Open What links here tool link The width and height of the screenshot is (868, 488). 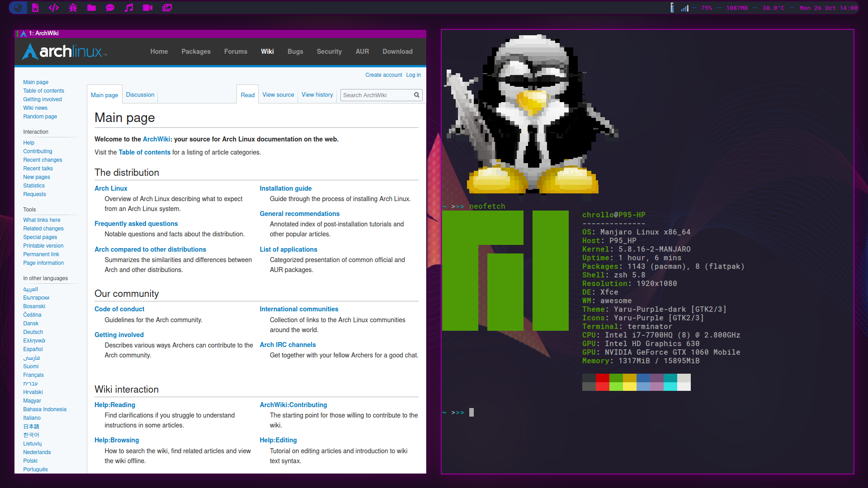(x=42, y=220)
